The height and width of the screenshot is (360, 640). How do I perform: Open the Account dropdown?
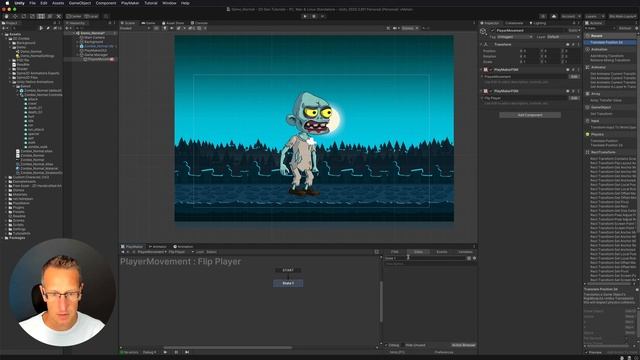click(570, 16)
